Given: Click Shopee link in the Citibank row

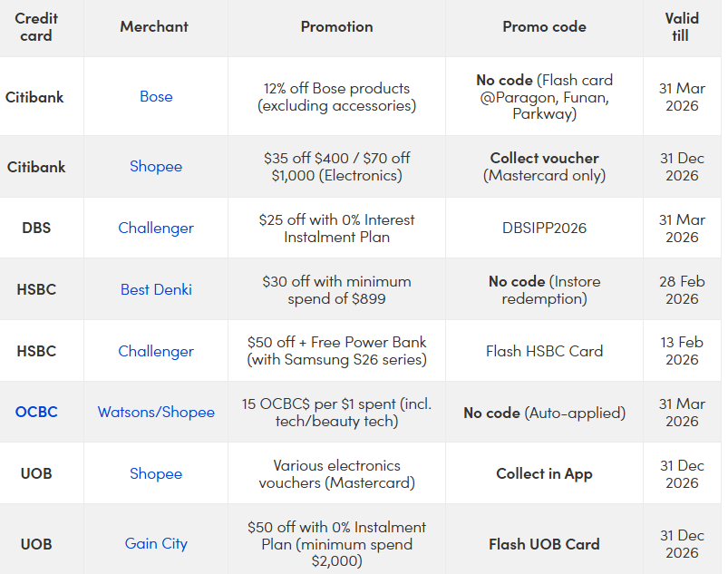Looking at the screenshot, I should click(x=156, y=166).
